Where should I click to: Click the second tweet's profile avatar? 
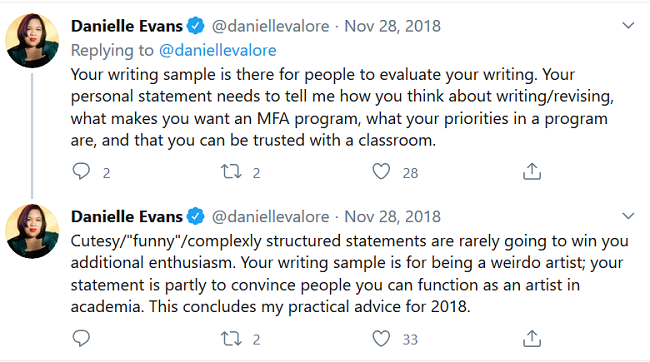click(32, 231)
